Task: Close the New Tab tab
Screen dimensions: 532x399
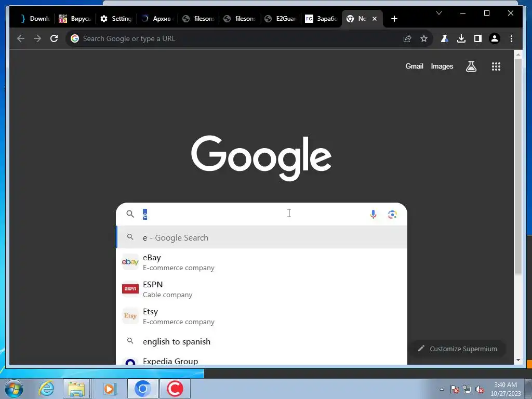Action: tap(375, 19)
